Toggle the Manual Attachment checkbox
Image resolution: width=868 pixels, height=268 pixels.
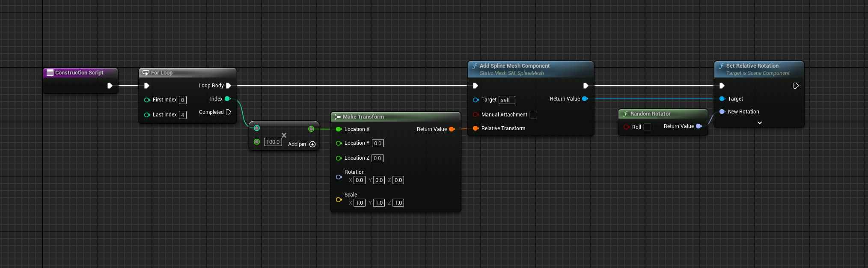[x=533, y=115]
